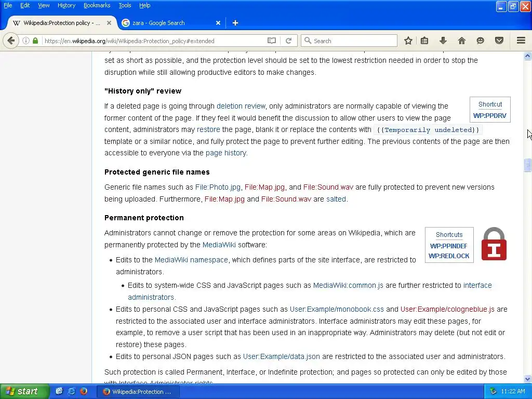Click Wikipedia:Protection taskbar button
Viewport: 532px width, 399px height.
coord(137,392)
